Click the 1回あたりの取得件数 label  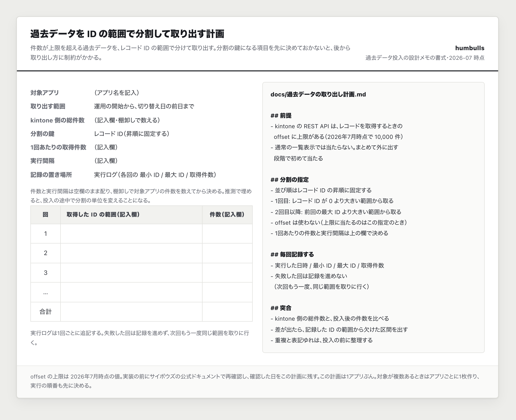click(58, 147)
